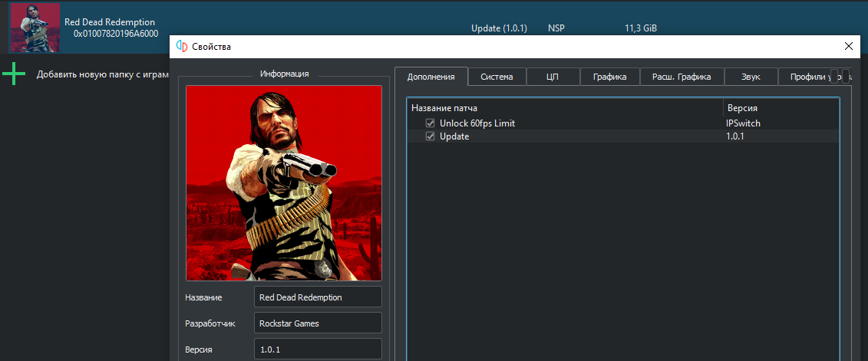Click Red Dead Redemption title in game list
This screenshot has height=361, width=868.
click(110, 22)
